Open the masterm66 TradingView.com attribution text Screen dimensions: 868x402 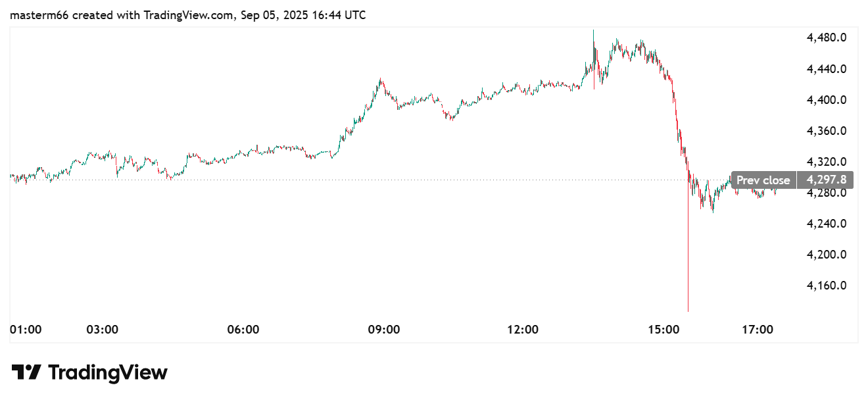(187, 15)
